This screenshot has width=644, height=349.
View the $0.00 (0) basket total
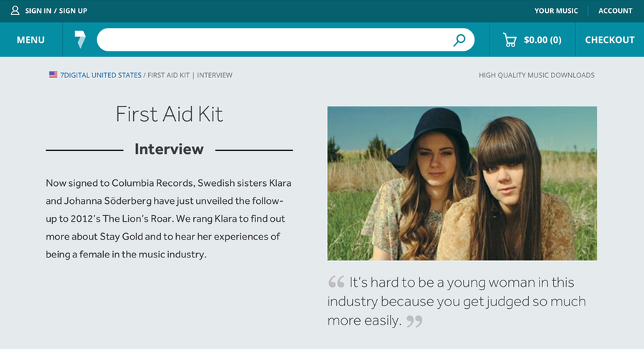coord(542,40)
